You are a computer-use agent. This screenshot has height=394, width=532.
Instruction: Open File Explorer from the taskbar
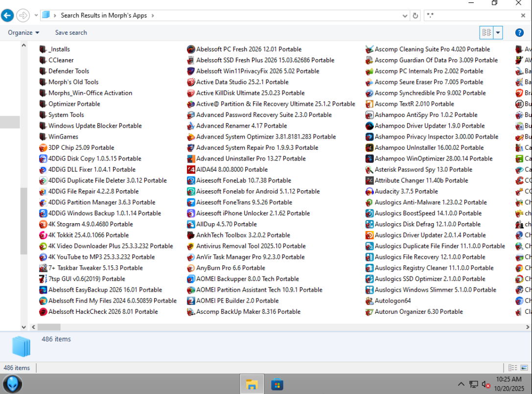tap(252, 384)
